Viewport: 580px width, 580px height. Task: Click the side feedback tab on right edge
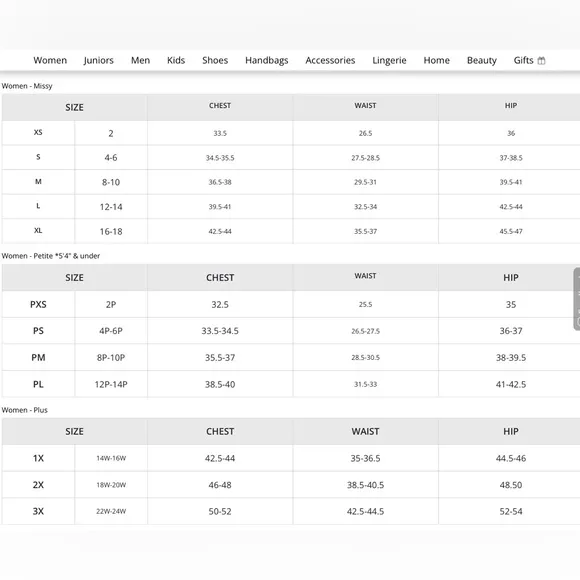coord(577,299)
